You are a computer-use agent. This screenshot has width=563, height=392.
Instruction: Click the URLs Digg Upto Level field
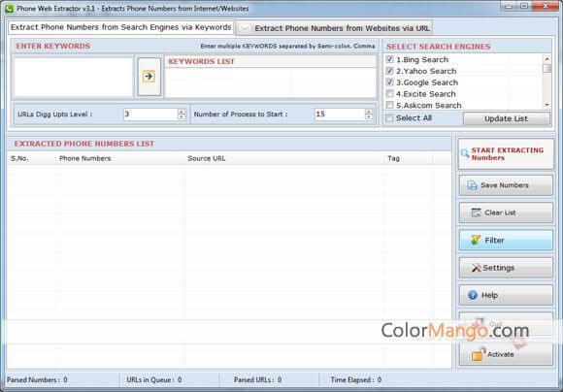[x=150, y=114]
